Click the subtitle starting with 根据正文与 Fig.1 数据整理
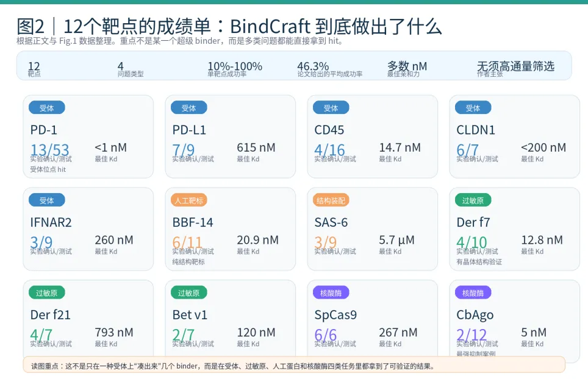 [x=180, y=41]
